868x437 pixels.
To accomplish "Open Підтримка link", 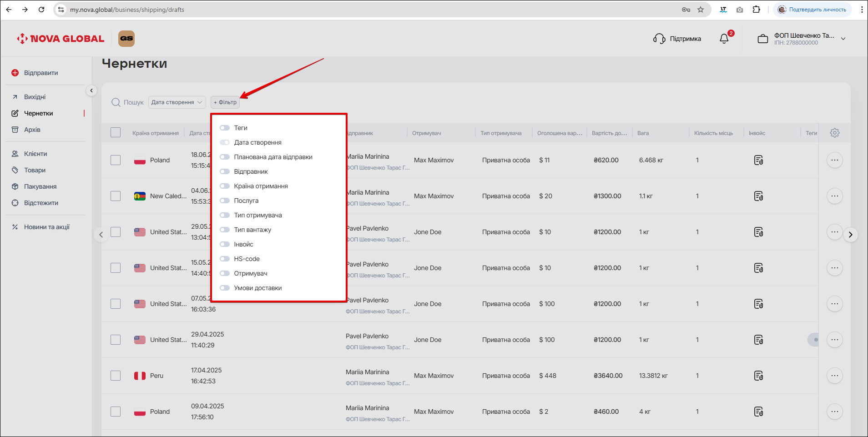I will pyautogui.click(x=685, y=39).
